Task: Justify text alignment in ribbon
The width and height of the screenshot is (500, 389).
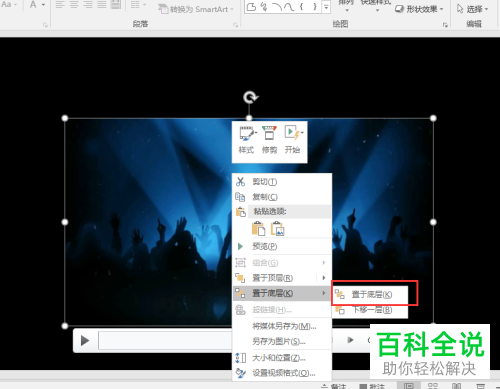Action: point(102,4)
